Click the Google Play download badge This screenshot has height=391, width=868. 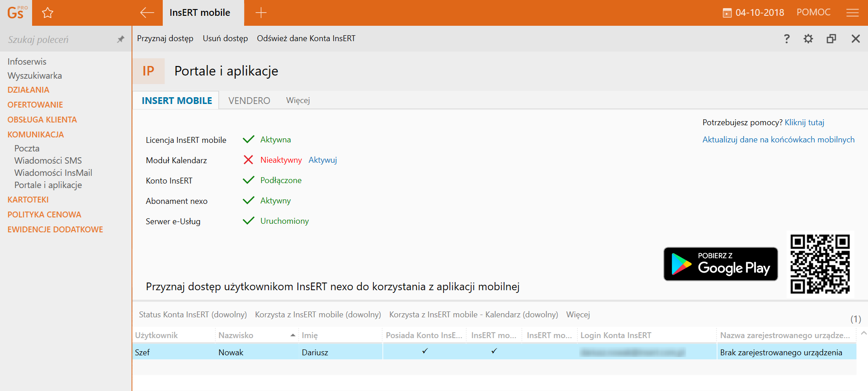click(x=721, y=264)
